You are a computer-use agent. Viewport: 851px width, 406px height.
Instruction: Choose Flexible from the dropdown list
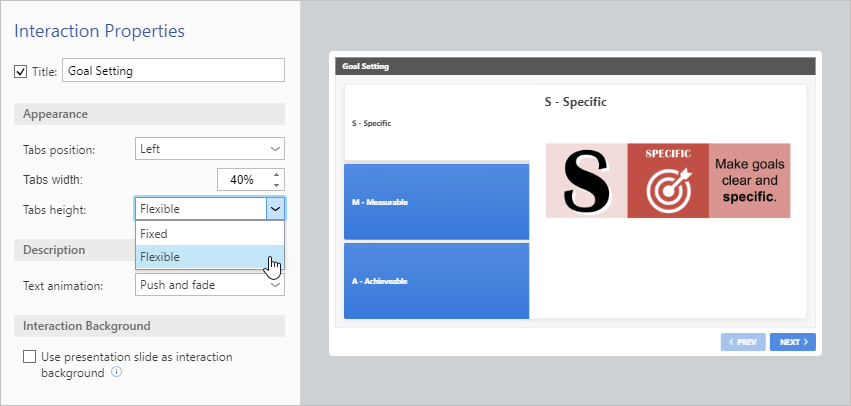point(210,257)
